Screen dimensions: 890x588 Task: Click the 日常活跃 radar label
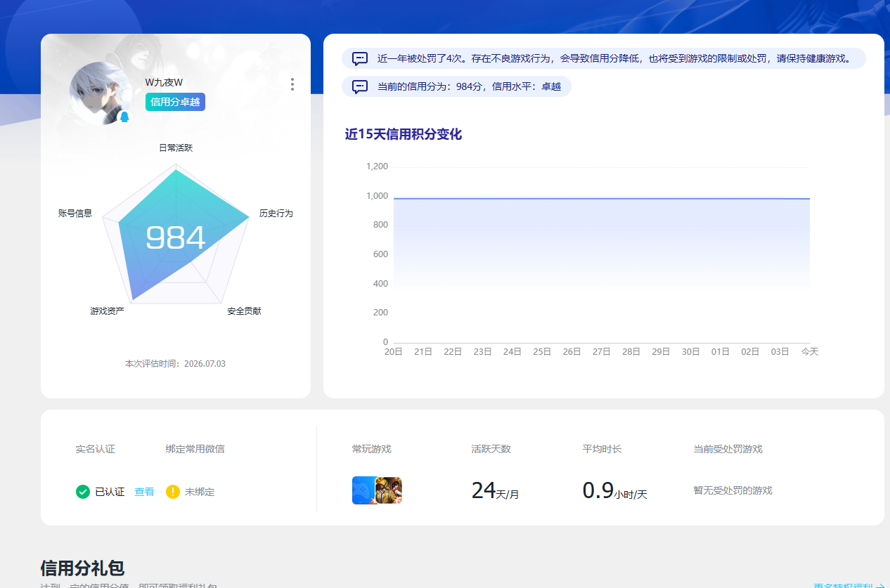[x=176, y=148]
